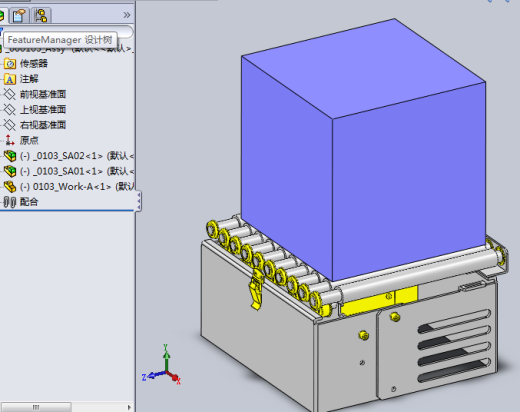520x412 pixels.
Task: Select the 0103_Work-A<1> part icon
Action: click(x=10, y=187)
